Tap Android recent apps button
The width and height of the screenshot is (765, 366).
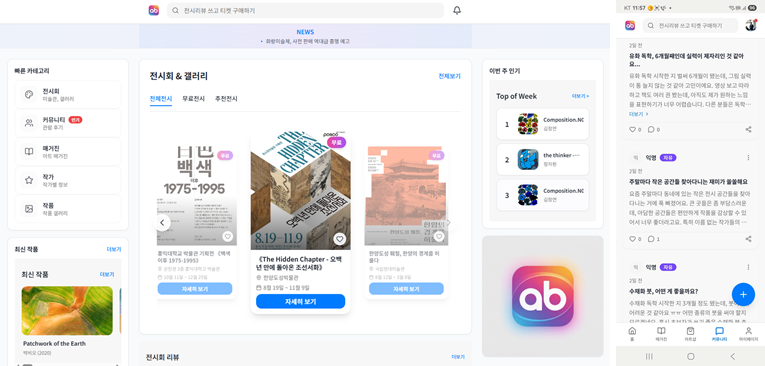point(649,357)
